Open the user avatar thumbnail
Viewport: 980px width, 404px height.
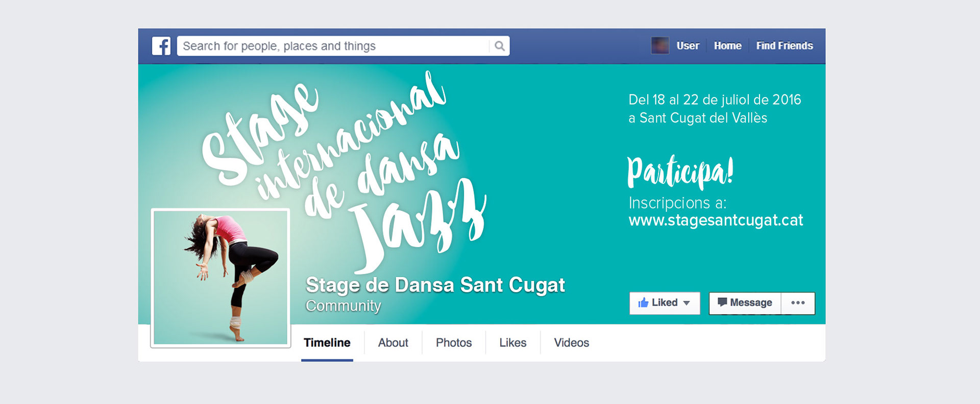660,45
